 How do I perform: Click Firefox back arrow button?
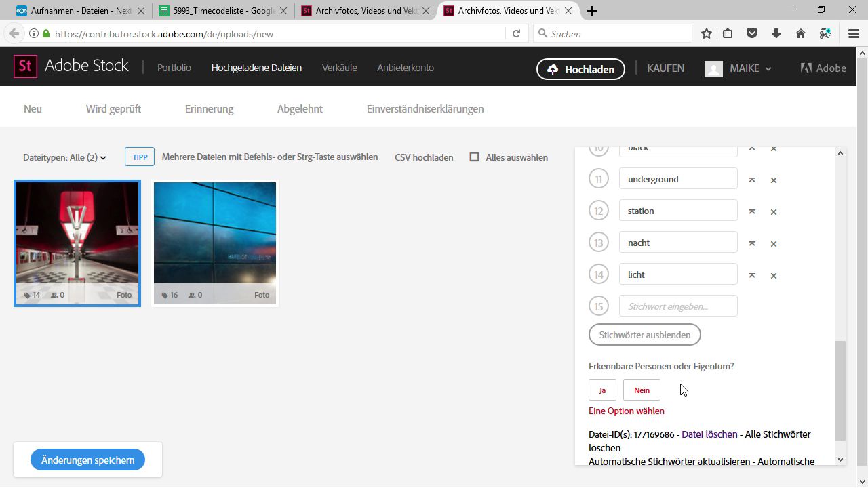14,33
